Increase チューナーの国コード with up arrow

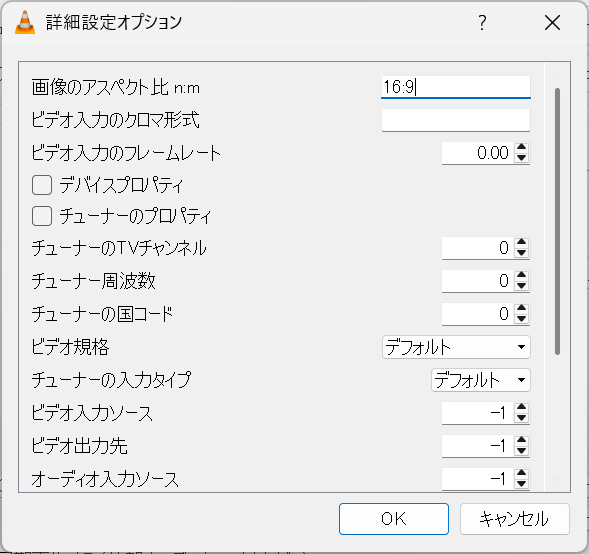(x=521, y=308)
